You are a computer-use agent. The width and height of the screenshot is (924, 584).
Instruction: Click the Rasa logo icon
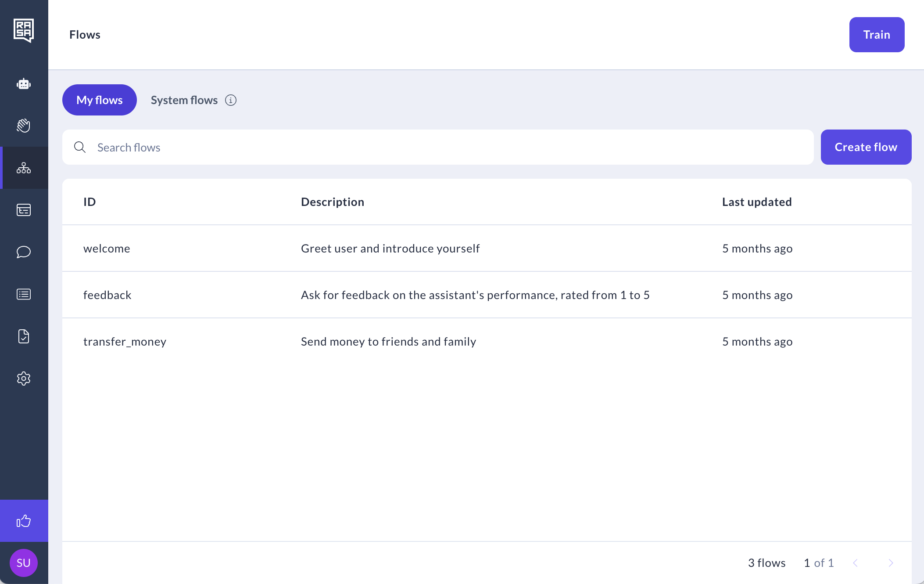(x=24, y=30)
